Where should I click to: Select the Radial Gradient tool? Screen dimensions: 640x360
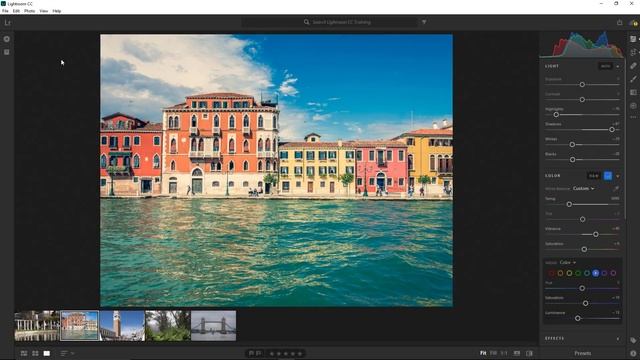coord(633,106)
